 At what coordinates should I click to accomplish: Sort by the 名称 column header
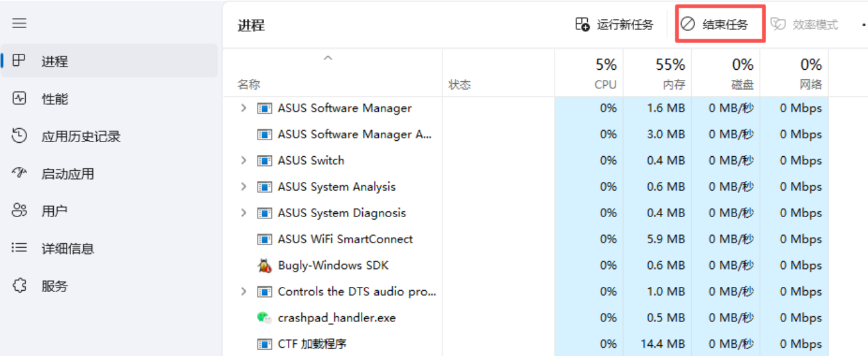(x=249, y=85)
